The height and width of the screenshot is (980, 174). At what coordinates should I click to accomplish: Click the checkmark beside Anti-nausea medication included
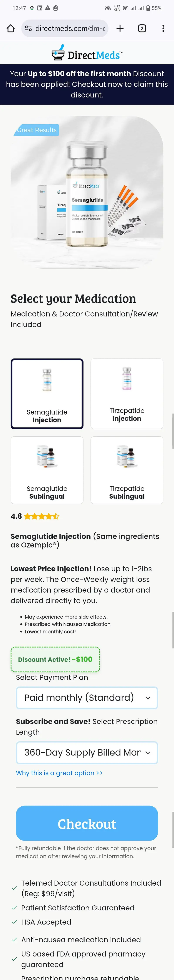click(14, 939)
